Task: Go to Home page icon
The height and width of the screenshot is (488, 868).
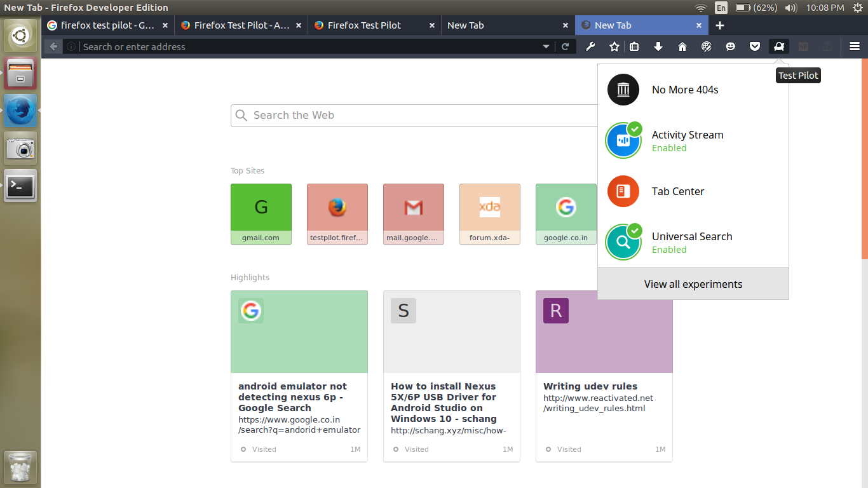Action: (682, 46)
